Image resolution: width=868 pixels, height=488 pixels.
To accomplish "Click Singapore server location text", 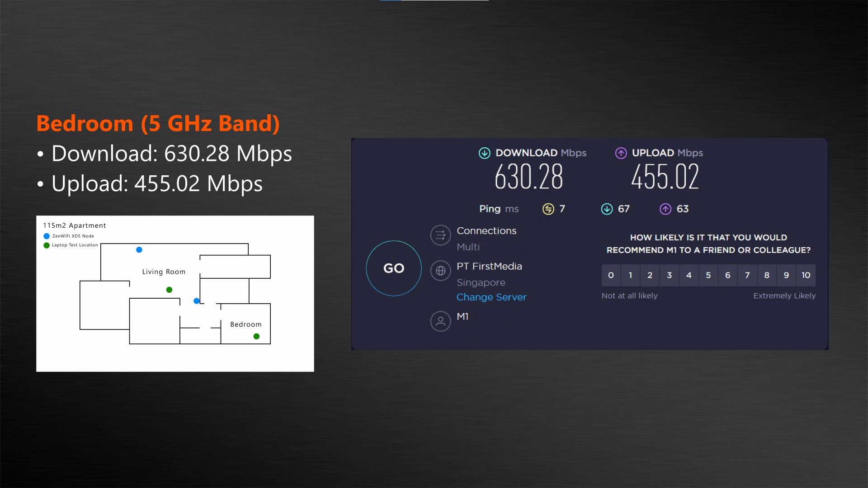I will (481, 281).
